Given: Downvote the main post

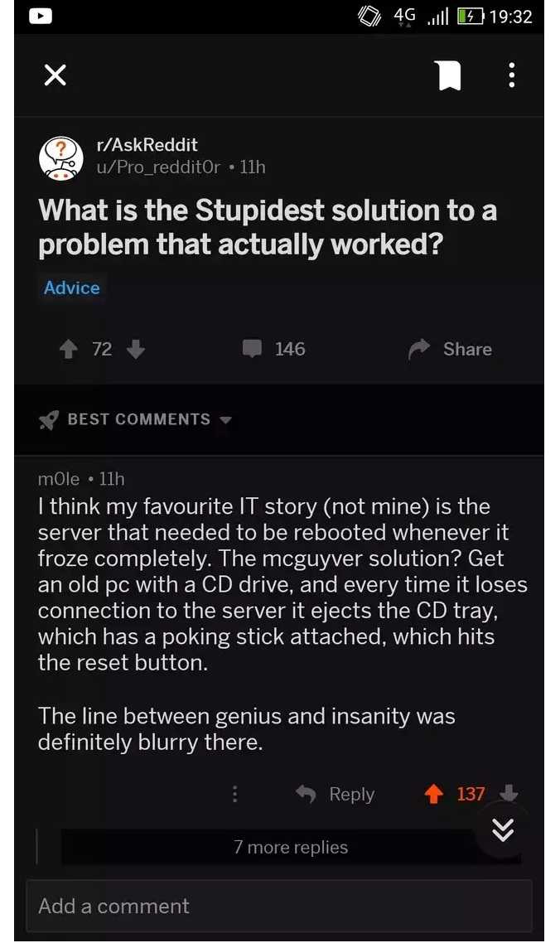Looking at the screenshot, I should coord(137,350).
